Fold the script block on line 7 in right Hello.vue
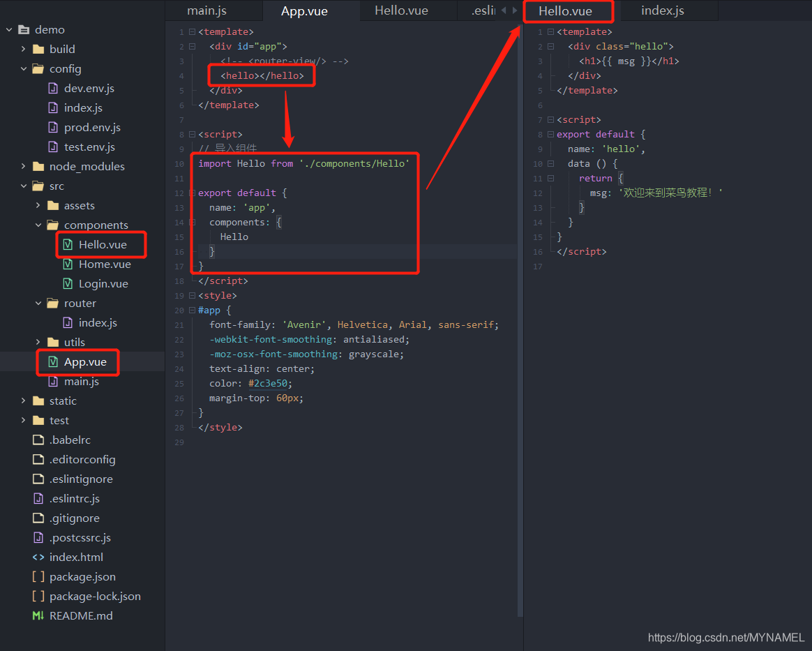 coord(550,119)
